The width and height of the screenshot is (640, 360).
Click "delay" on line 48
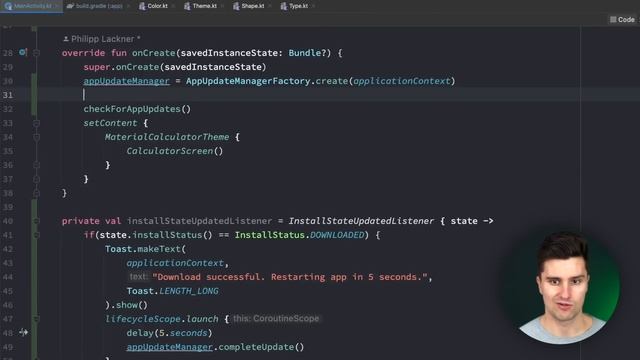click(140, 333)
